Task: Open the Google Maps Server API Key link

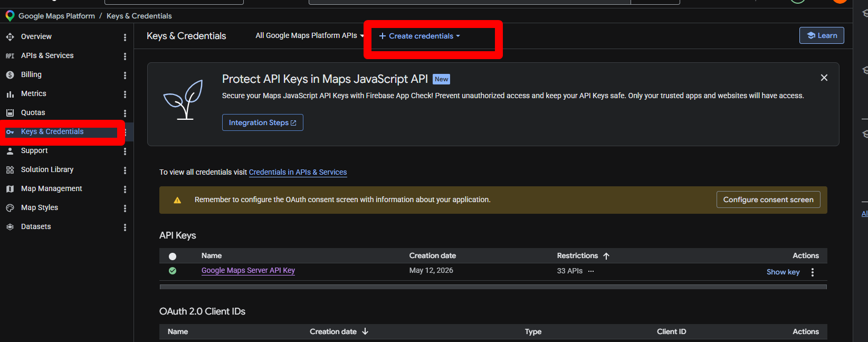Action: (x=248, y=270)
